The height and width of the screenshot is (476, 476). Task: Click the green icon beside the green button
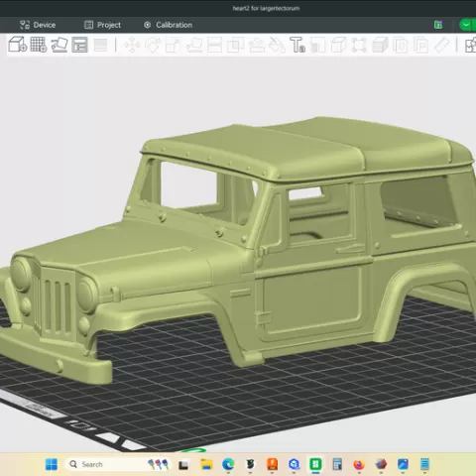(x=438, y=25)
